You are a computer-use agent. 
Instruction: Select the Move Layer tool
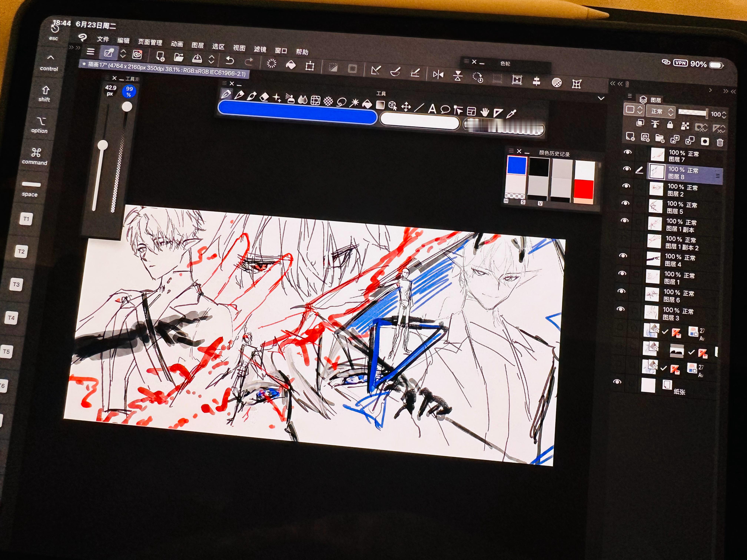pyautogui.click(x=406, y=107)
